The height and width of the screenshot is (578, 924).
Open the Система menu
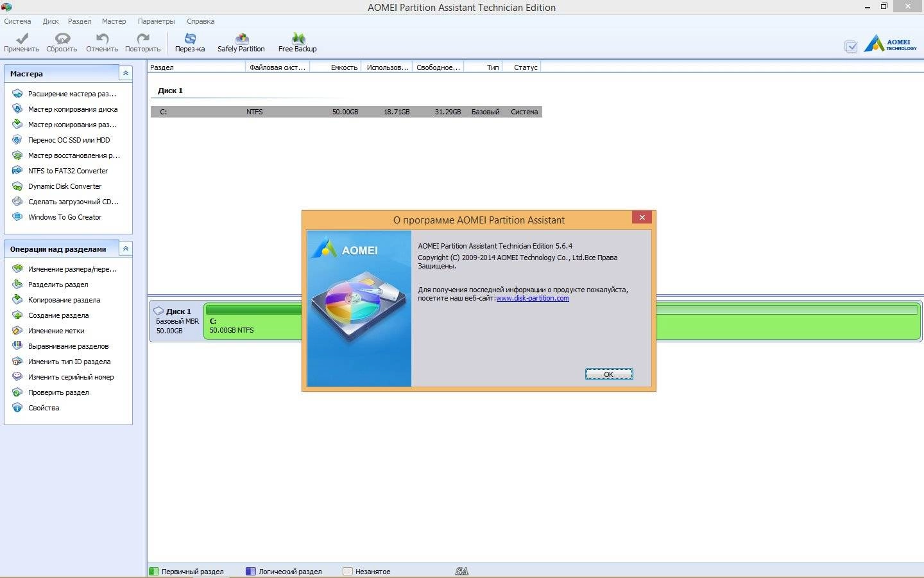[17, 21]
